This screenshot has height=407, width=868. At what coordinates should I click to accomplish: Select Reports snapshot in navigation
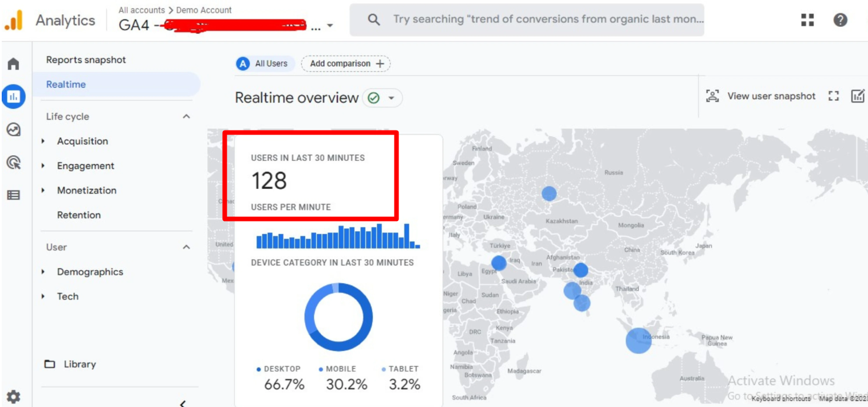point(86,60)
